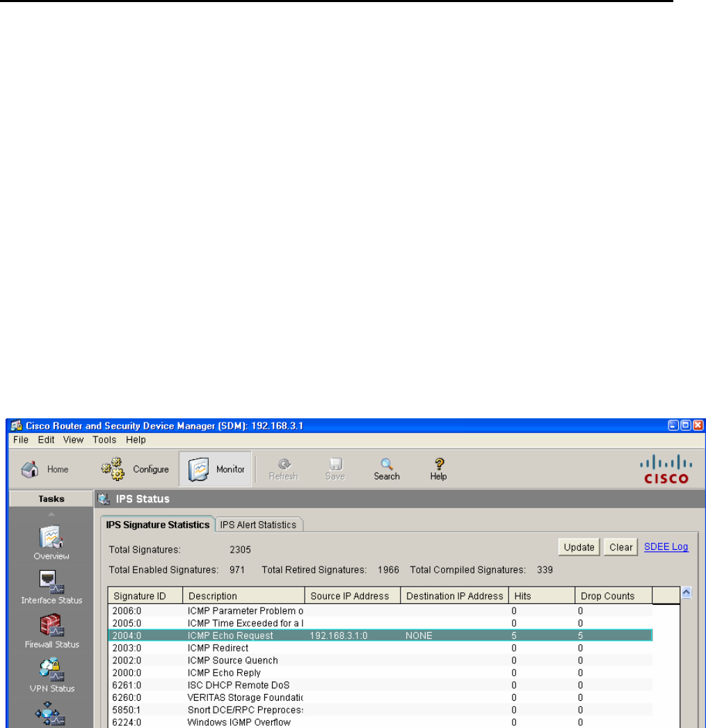The height and width of the screenshot is (728, 706).
Task: Open the File menu
Action: click(x=20, y=440)
